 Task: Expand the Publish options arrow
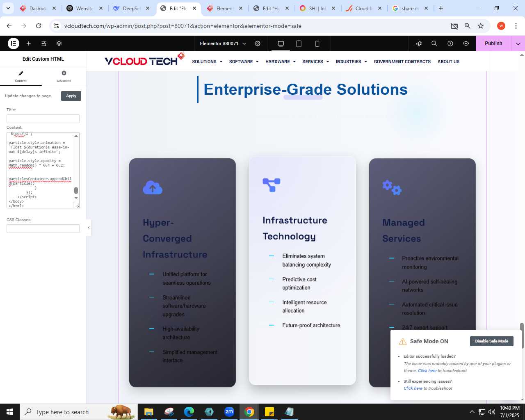[x=518, y=43]
